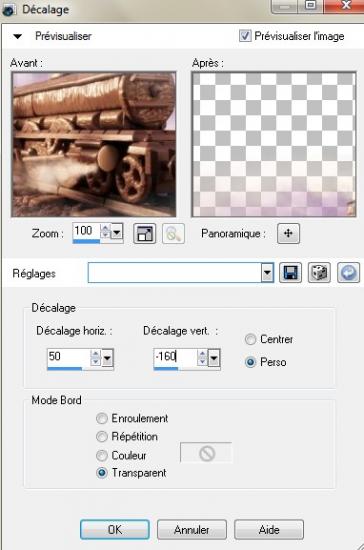The image size is (364, 550).
Task: Open the Décalage horiz. value dropdown arrow
Action: 107,358
